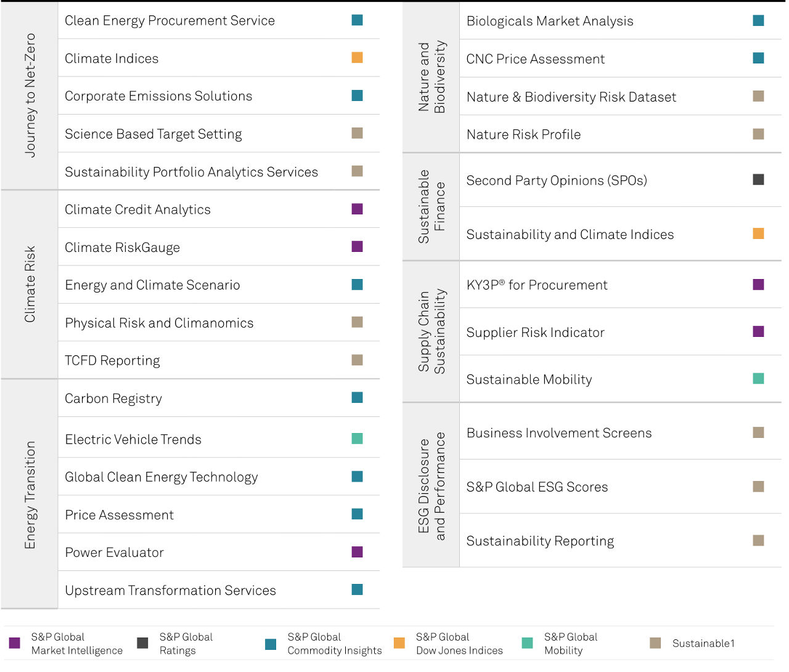Click the Climate Credit Analytics text

click(x=137, y=210)
